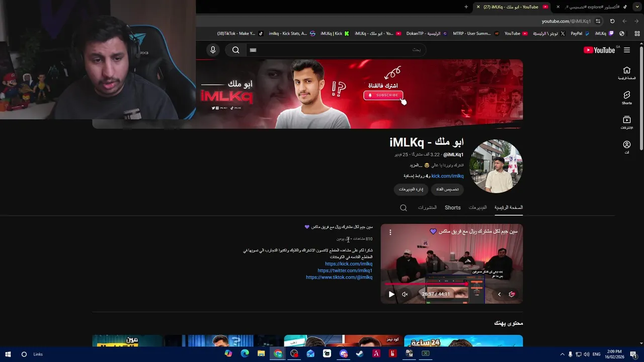Open https://kick.com/imlkq description link

point(349,264)
